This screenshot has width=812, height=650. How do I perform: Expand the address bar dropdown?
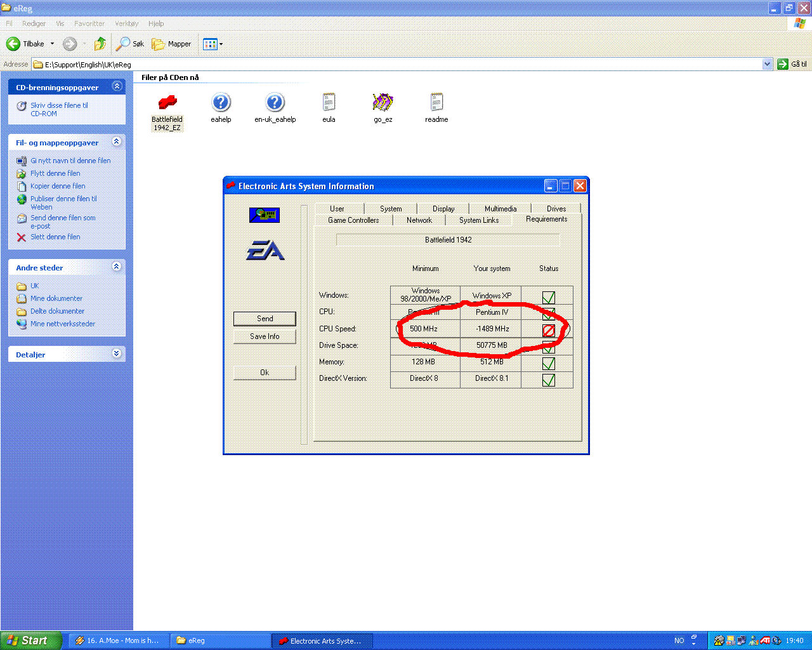point(767,64)
